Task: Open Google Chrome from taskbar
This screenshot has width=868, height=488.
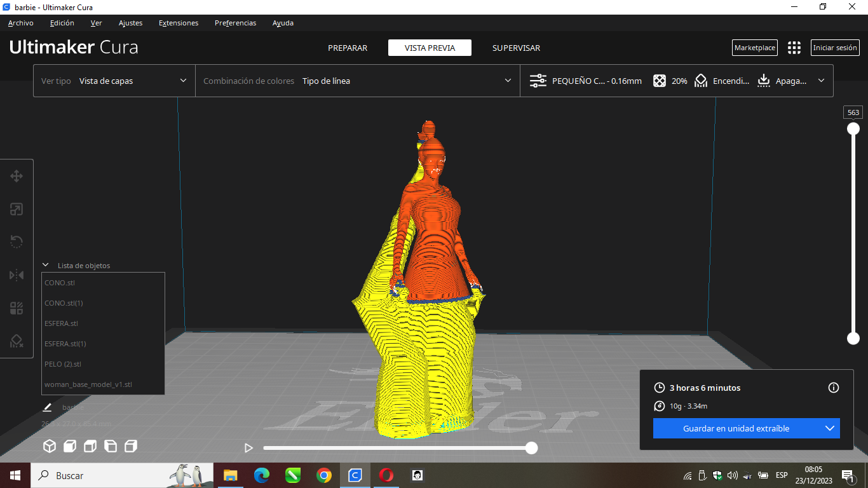Action: click(x=324, y=475)
